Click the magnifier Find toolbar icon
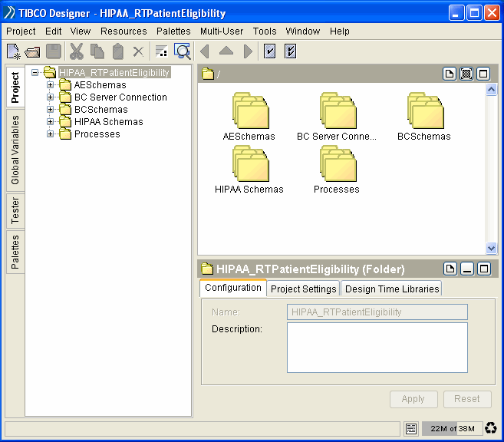The width and height of the screenshot is (504, 442). tap(183, 51)
